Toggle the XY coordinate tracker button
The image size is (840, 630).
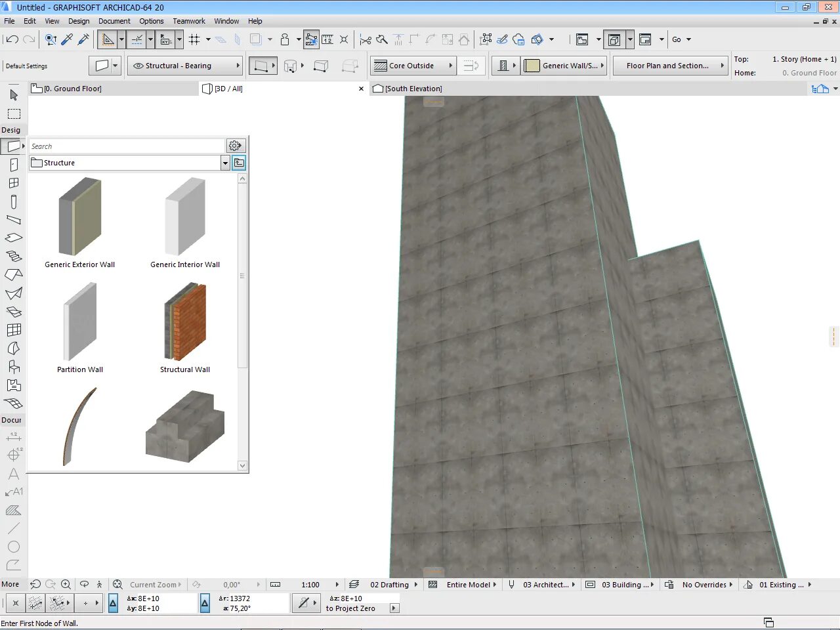click(x=165, y=39)
